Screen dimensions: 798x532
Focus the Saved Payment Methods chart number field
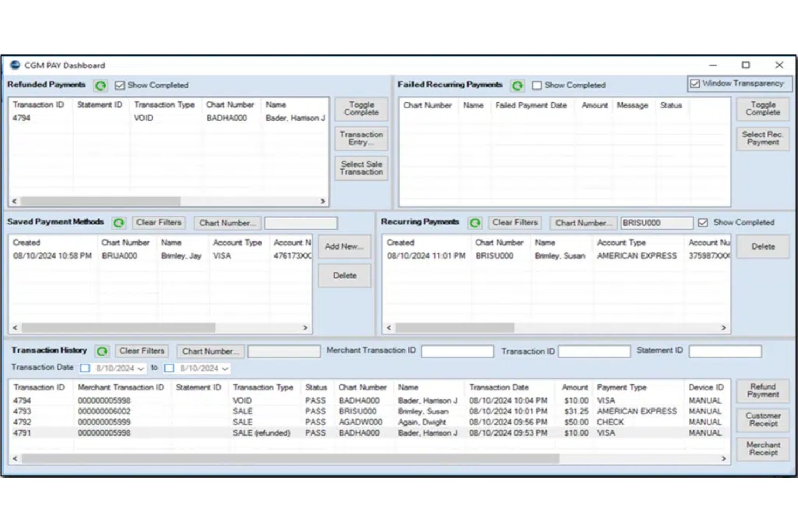click(x=301, y=223)
